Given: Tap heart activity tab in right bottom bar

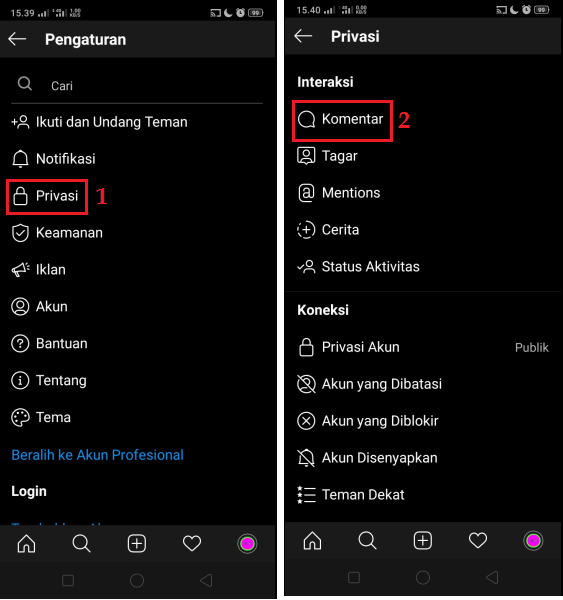Looking at the screenshot, I should [x=478, y=541].
